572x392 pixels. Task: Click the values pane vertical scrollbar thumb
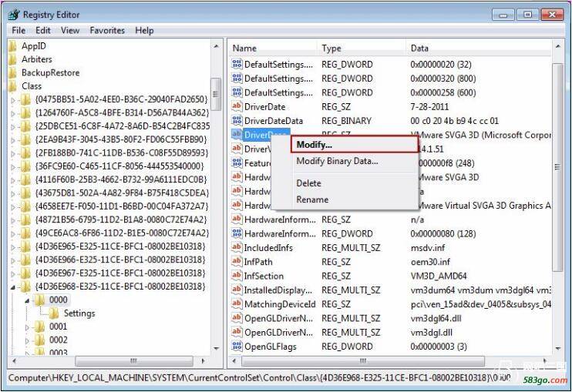coord(557,167)
